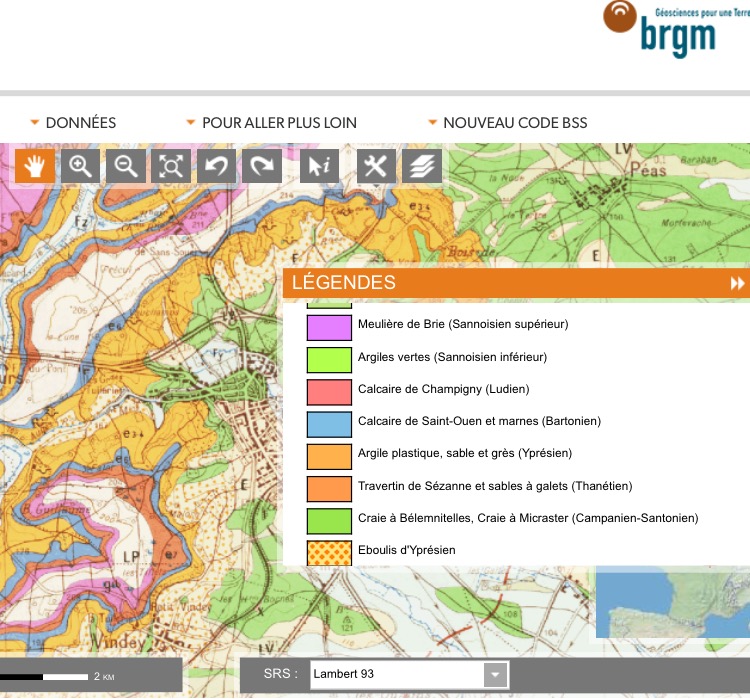Screen dimensions: 750x699
Task: Click the overview minimap thumbnail
Action: point(672,601)
